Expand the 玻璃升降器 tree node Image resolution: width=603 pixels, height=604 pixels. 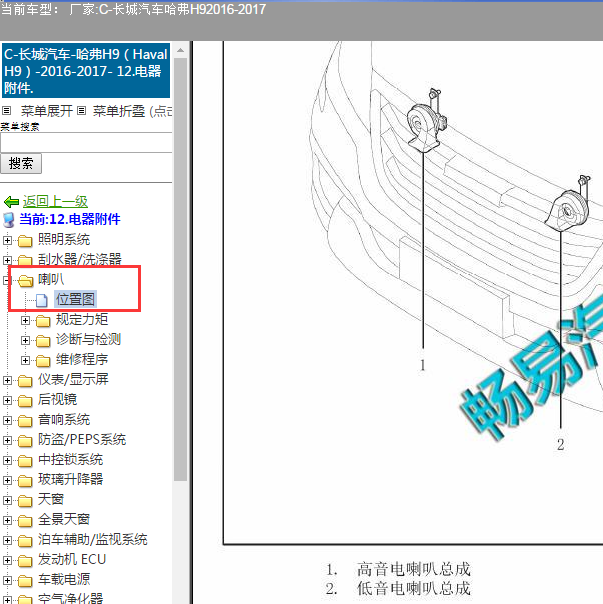click(7, 481)
